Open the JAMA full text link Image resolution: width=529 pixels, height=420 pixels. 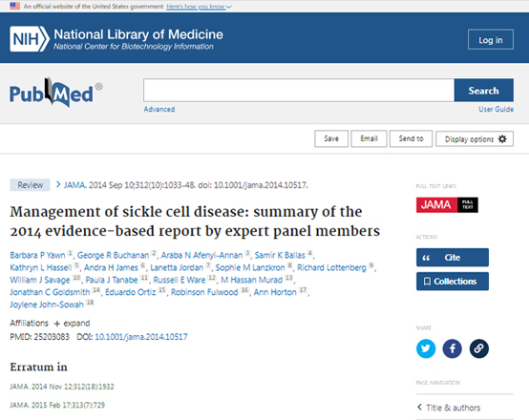(447, 205)
